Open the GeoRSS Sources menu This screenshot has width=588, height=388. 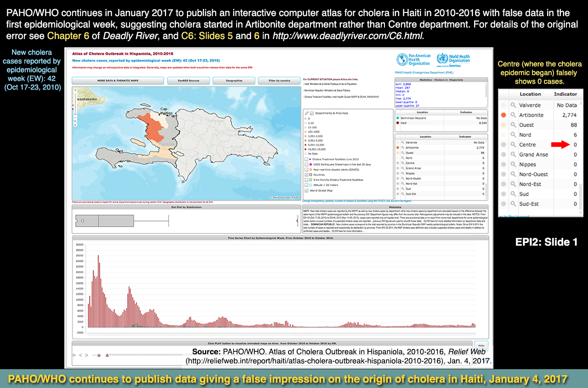point(189,81)
